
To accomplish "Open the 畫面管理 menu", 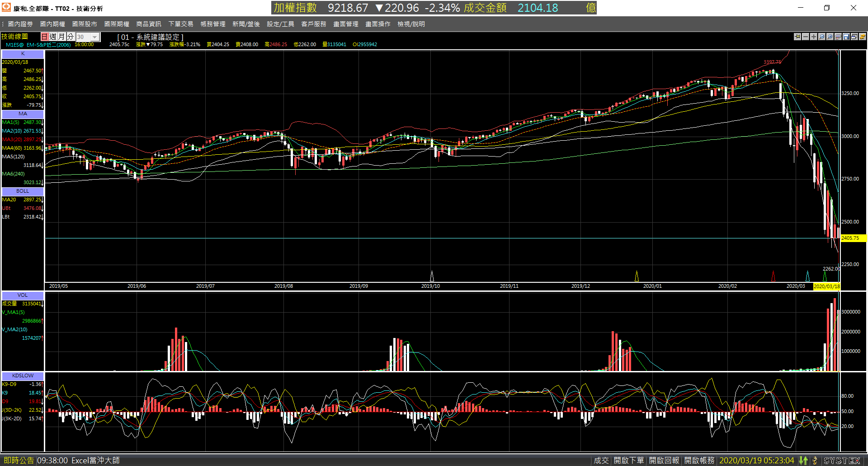I will coord(346,24).
